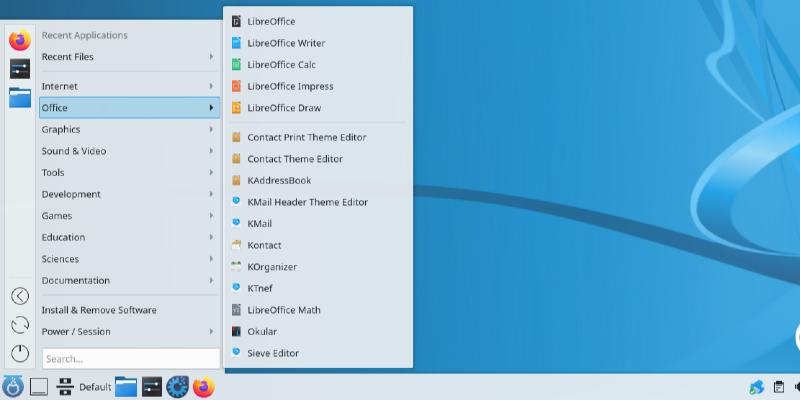Click the Show Desktop icon in the taskbar
800x400 pixels.
pos(39,387)
